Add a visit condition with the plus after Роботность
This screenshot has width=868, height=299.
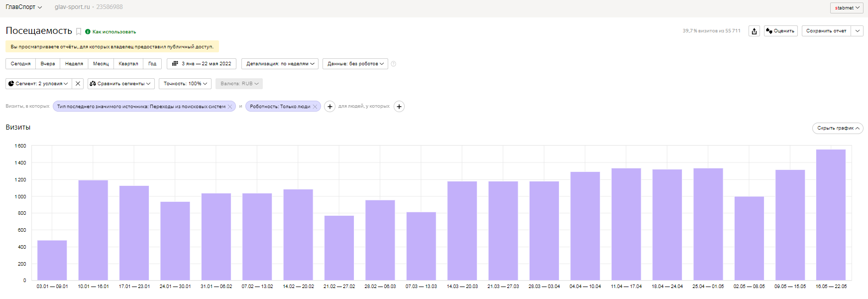(x=329, y=107)
